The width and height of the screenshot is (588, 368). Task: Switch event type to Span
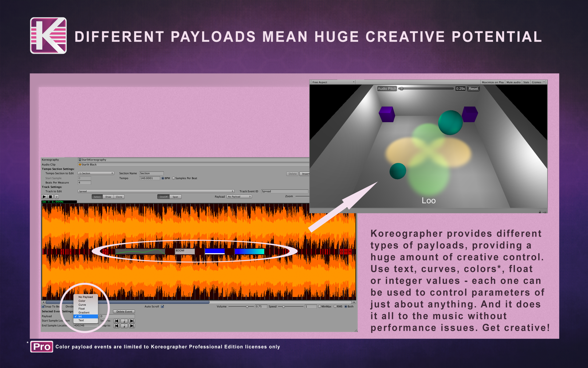click(175, 197)
